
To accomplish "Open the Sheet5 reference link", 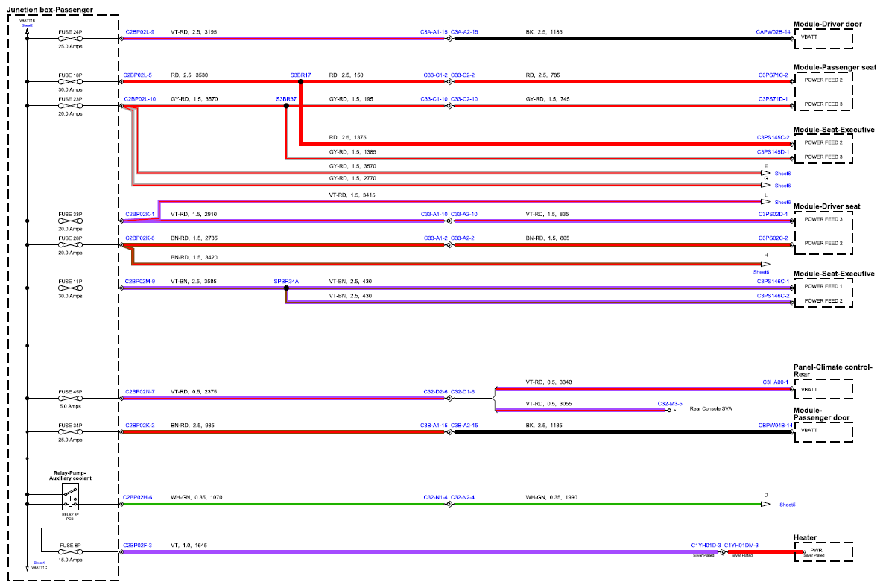I will point(788,505).
